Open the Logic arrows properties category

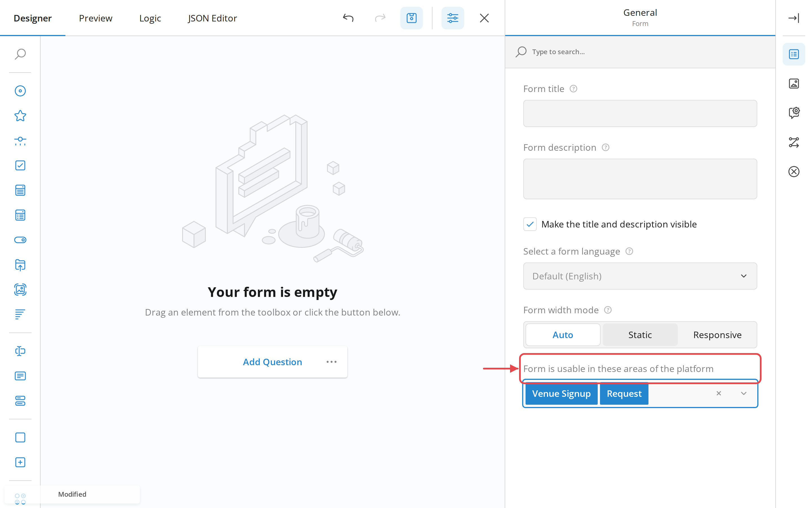click(x=794, y=143)
